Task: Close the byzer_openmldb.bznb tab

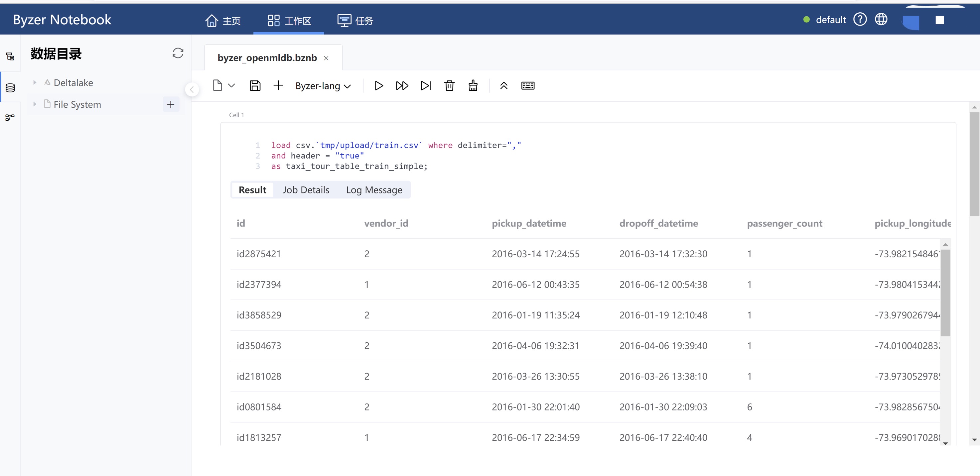Action: (326, 58)
